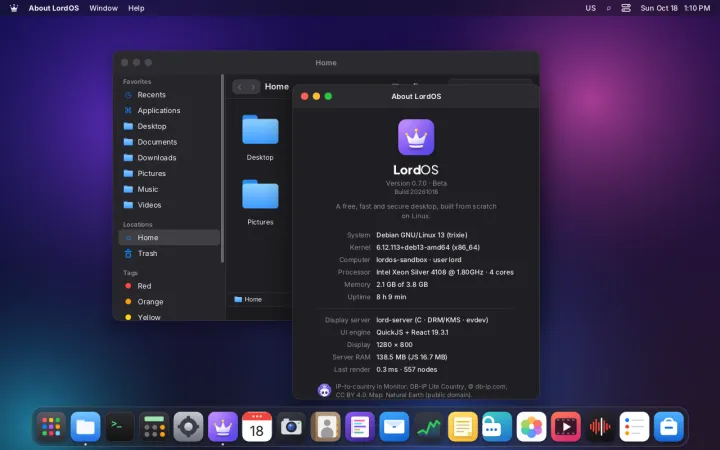Open the Reminders list icon in dock

[634, 427]
